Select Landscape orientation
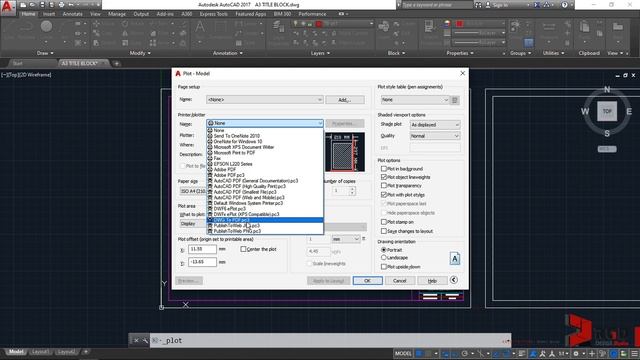This screenshot has height=360, width=640. point(383,258)
